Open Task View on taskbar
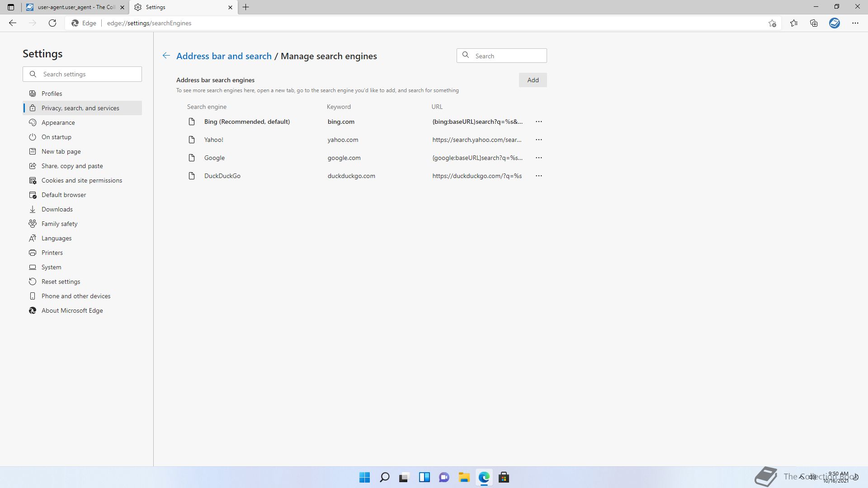 (404, 477)
